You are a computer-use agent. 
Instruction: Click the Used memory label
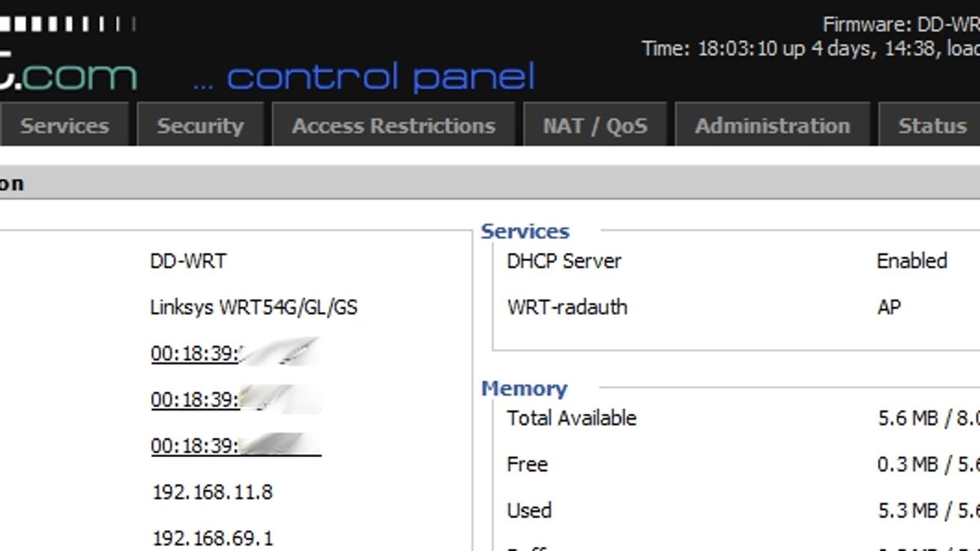[529, 510]
